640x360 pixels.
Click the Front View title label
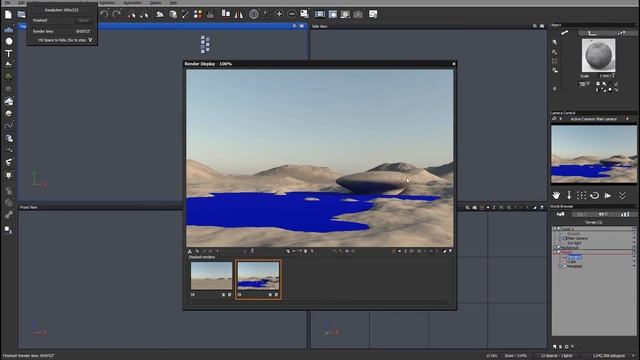pos(29,207)
